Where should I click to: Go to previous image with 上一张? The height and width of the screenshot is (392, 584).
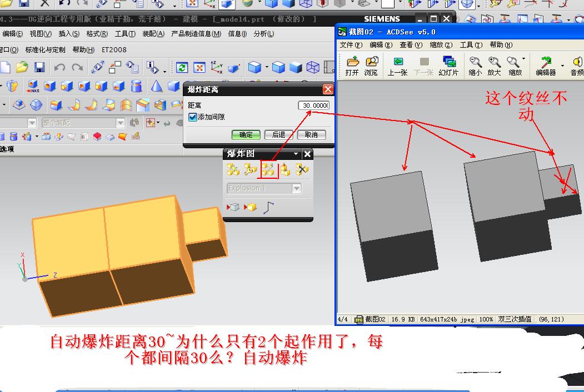tap(397, 66)
